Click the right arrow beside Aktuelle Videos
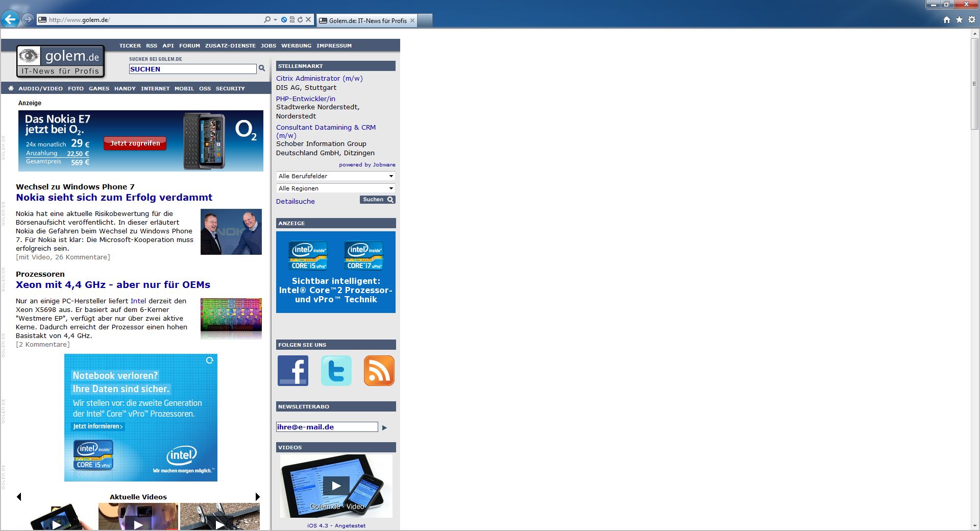The image size is (980, 531). point(257,495)
